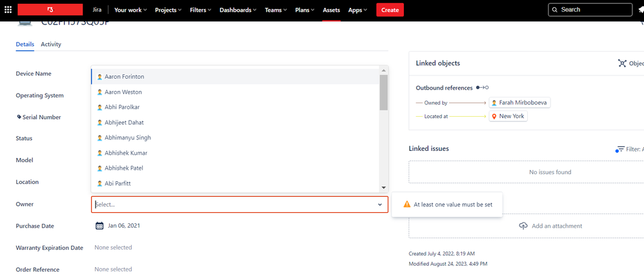Focus the Search box
The image size is (644, 278).
coord(590,10)
